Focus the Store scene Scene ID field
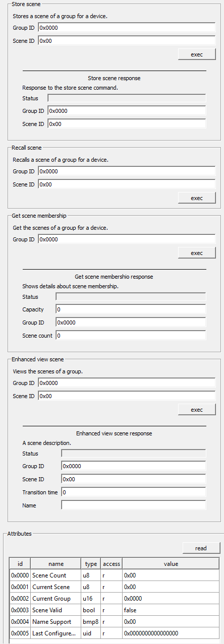The width and height of the screenshot is (224, 644). click(x=127, y=41)
